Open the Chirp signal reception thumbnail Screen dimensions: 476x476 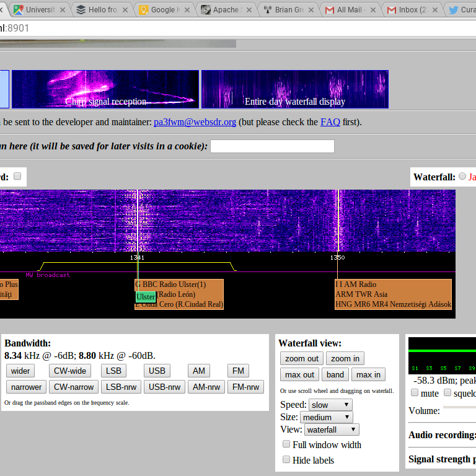tap(105, 89)
